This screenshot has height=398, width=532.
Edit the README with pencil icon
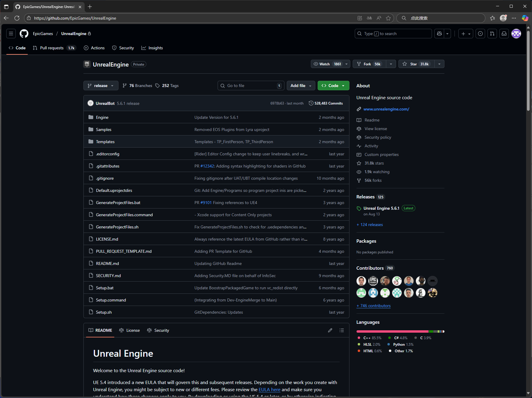pyautogui.click(x=330, y=330)
